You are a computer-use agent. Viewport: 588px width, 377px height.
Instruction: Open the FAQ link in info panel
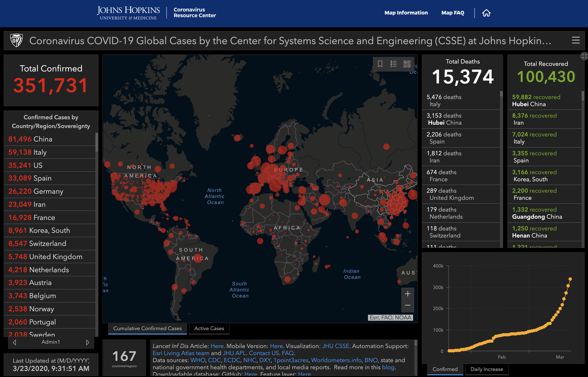(288, 353)
